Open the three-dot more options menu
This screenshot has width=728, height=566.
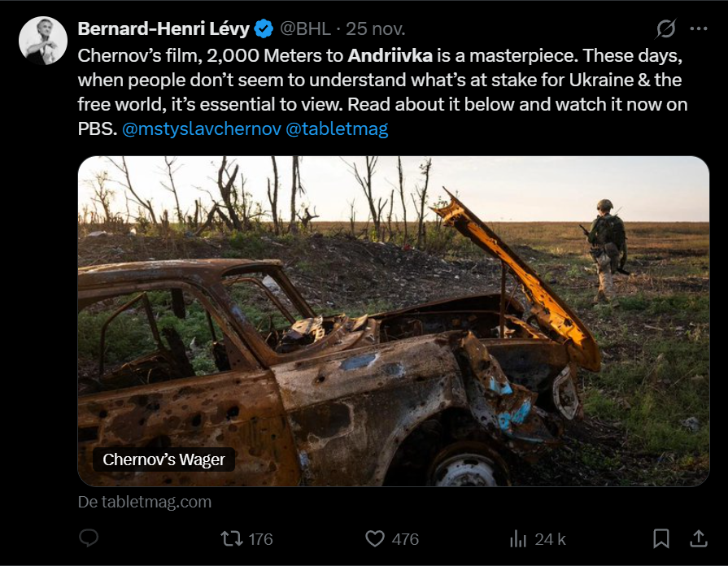point(698,29)
